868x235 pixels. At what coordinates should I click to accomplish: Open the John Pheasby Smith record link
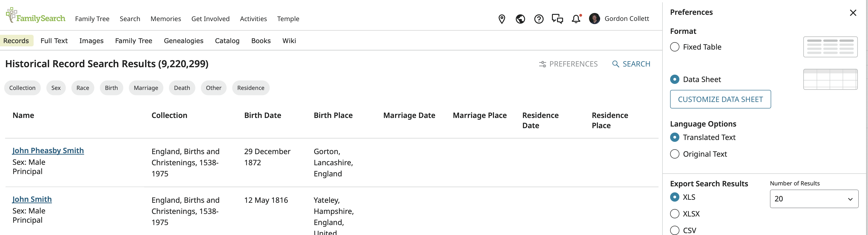(48, 151)
